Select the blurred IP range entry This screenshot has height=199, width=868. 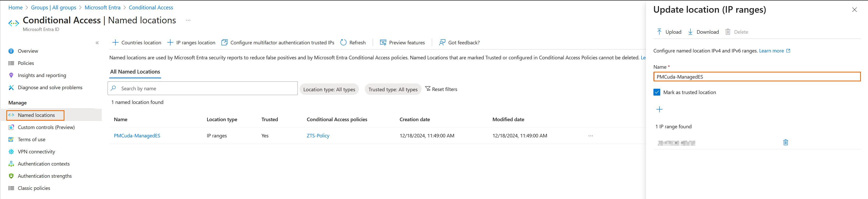click(x=676, y=143)
